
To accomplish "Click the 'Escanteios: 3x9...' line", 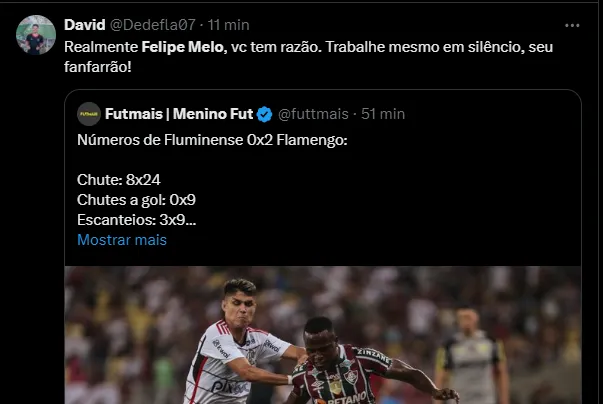I will pyautogui.click(x=136, y=220).
